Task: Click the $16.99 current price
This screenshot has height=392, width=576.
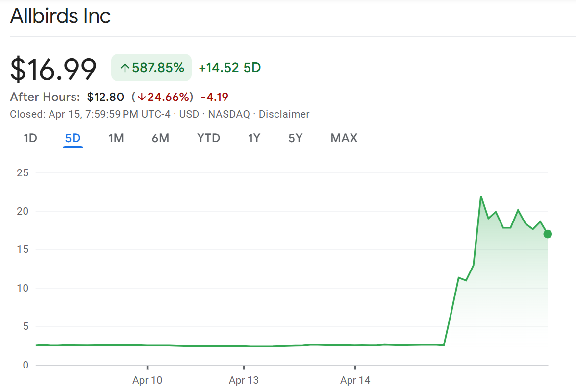Action: pos(53,70)
